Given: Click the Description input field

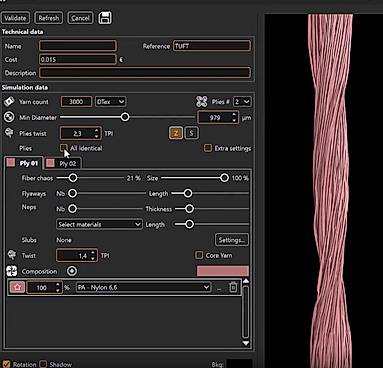Looking at the screenshot, I should 145,73.
